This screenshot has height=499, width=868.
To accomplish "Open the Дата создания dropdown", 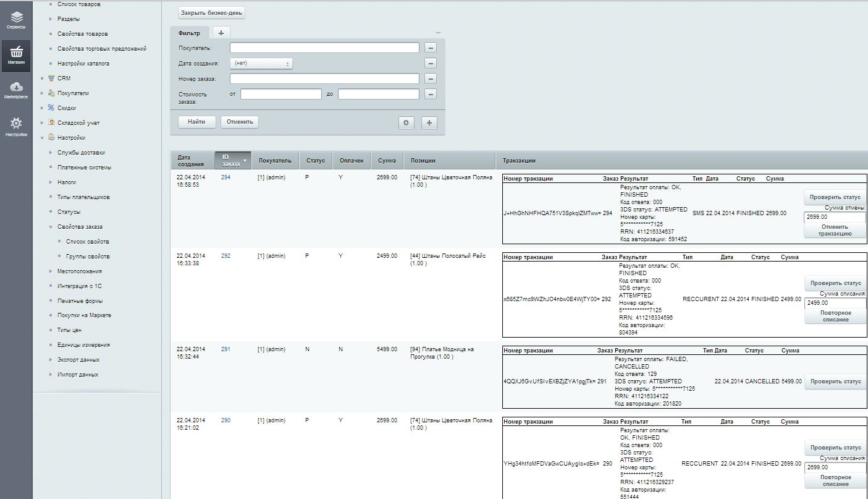I will click(x=261, y=63).
